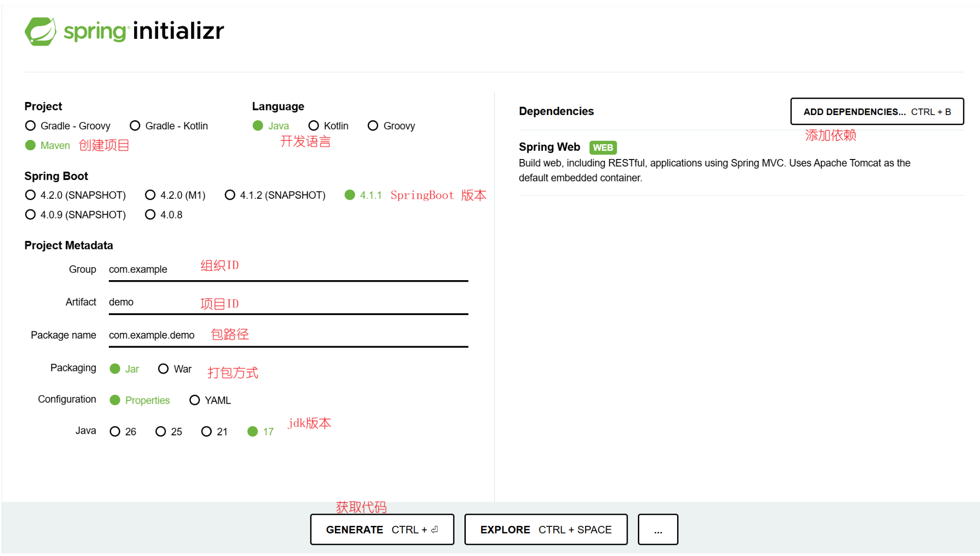The width and height of the screenshot is (980, 556).
Task: Set packaging to War
Action: 175,369
